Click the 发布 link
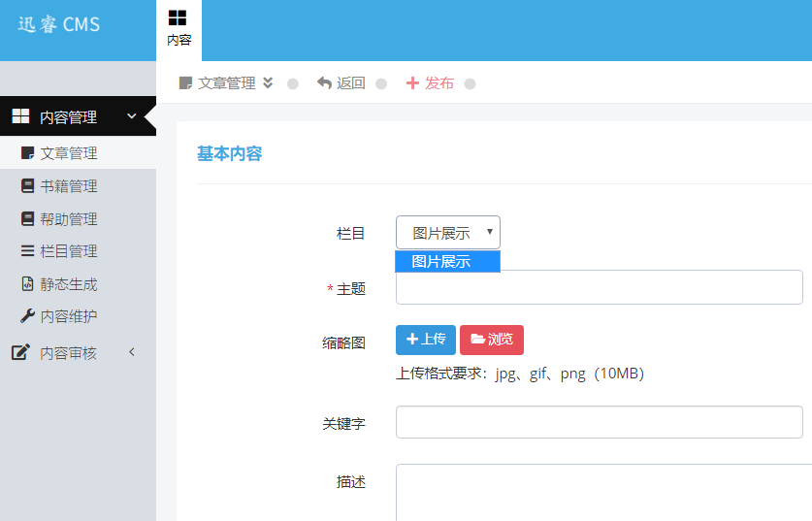812x521 pixels. [x=430, y=82]
